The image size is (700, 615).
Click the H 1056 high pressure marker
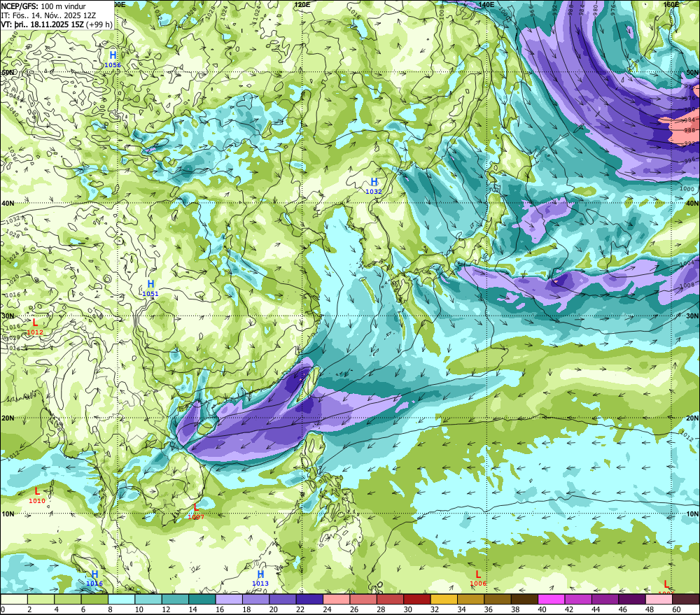pos(113,59)
